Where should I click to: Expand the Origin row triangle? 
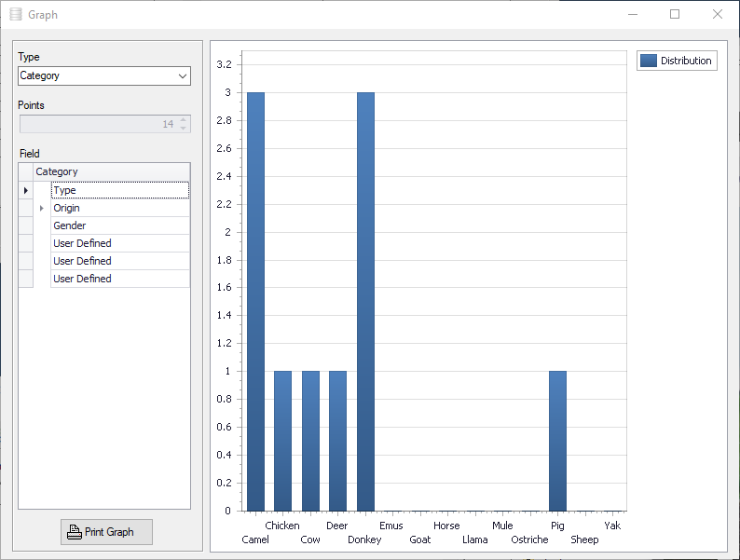click(x=42, y=208)
